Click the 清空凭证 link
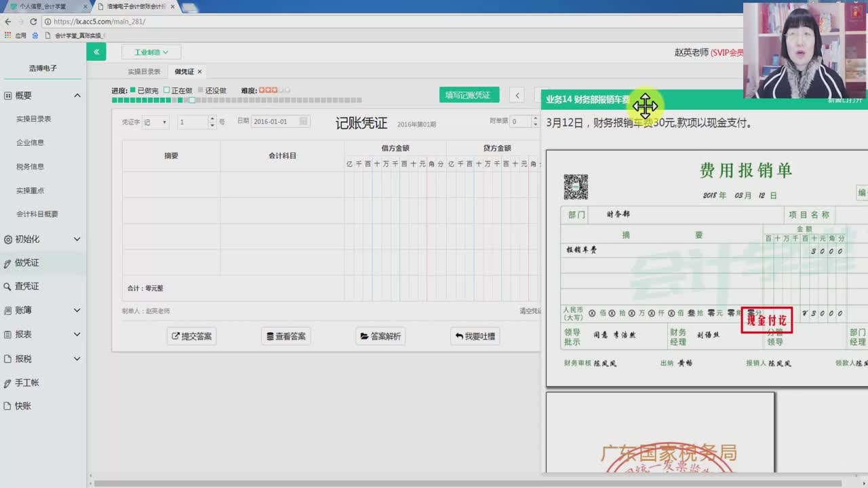The width and height of the screenshot is (868, 488). [x=530, y=311]
